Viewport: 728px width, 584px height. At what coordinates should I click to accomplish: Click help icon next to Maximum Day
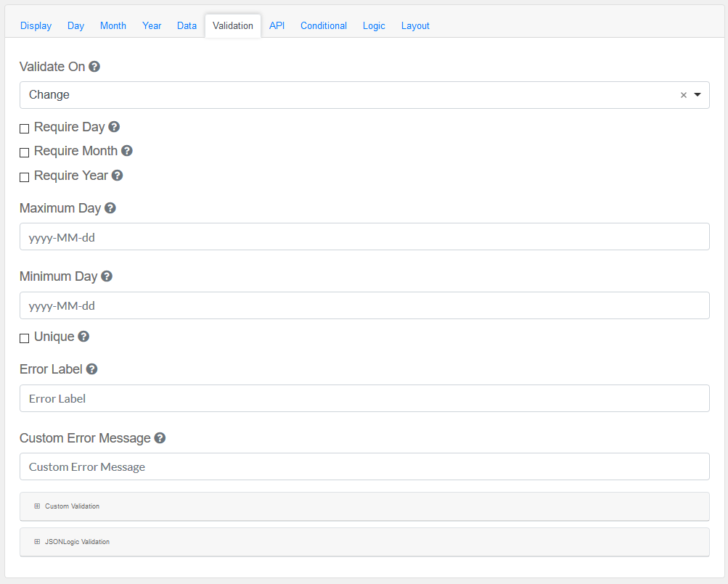(x=110, y=208)
